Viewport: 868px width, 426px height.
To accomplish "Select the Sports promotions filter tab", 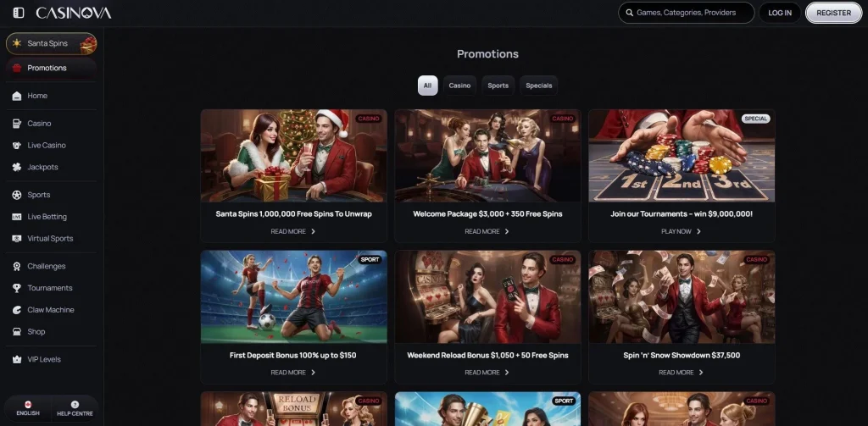I will point(498,86).
